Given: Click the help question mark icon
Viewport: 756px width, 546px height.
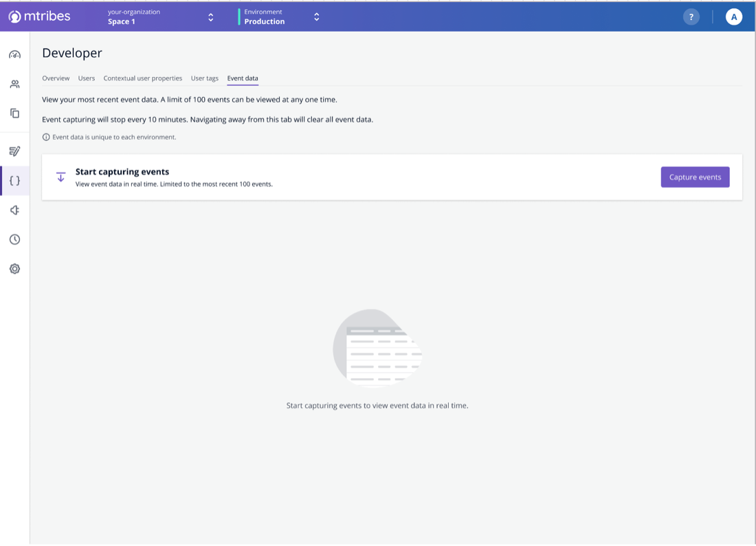Looking at the screenshot, I should (691, 17).
